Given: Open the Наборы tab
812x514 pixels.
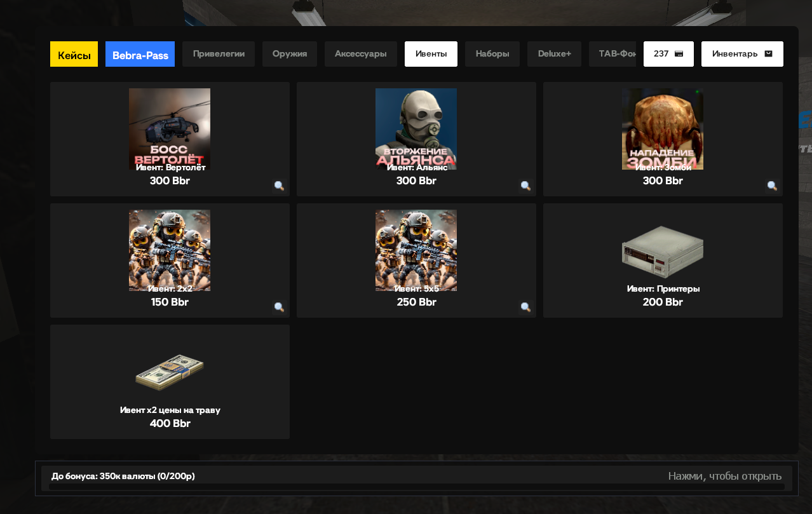Looking at the screenshot, I should tap(492, 54).
